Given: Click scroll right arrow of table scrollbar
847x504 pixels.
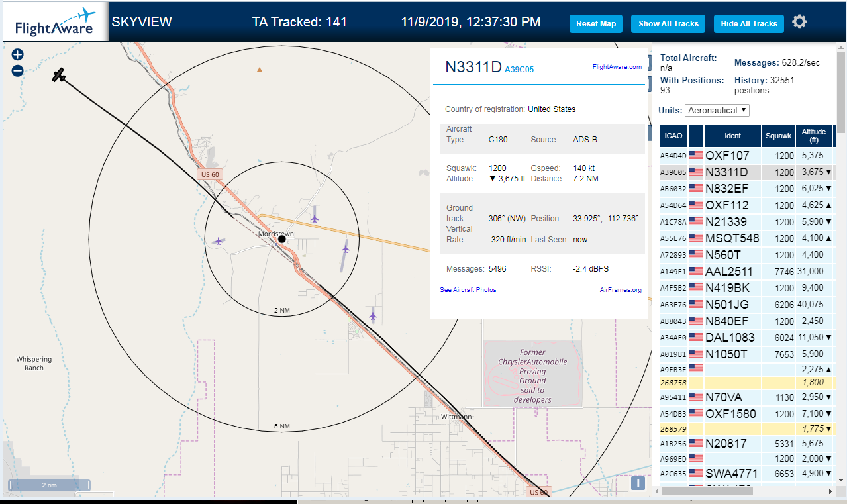Looking at the screenshot, I should [x=830, y=491].
